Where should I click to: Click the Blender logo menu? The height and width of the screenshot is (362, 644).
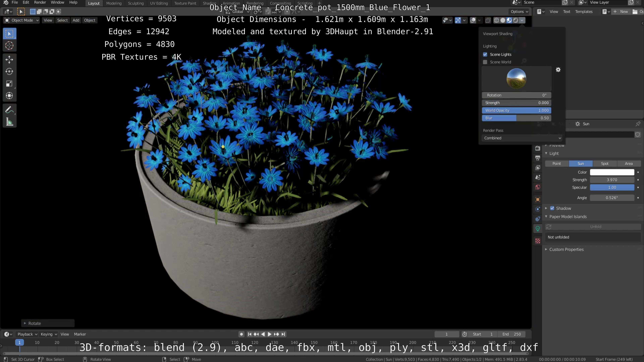pyautogui.click(x=6, y=3)
